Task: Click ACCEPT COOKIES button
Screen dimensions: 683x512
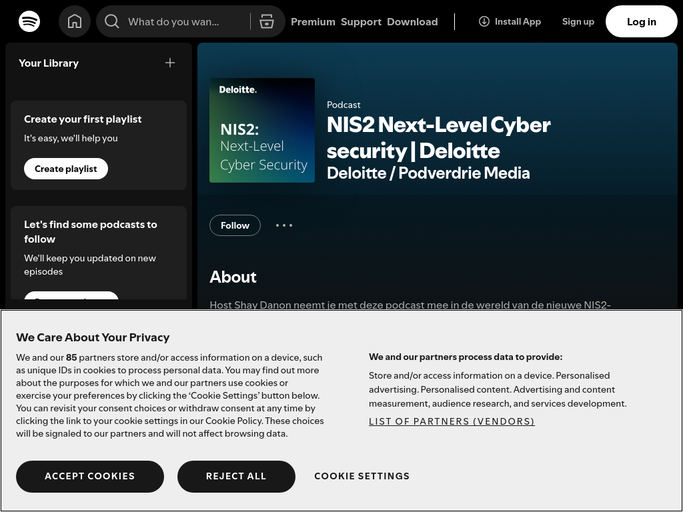Action: tap(90, 476)
